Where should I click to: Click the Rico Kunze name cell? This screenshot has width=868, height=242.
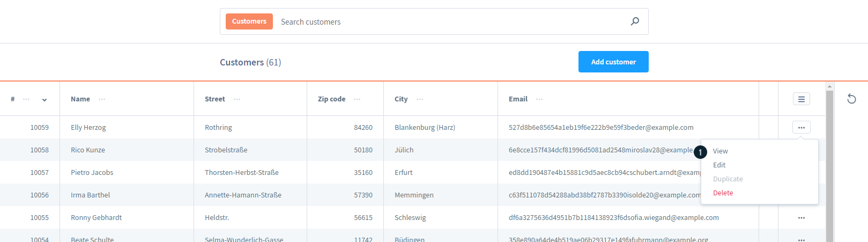pos(88,150)
